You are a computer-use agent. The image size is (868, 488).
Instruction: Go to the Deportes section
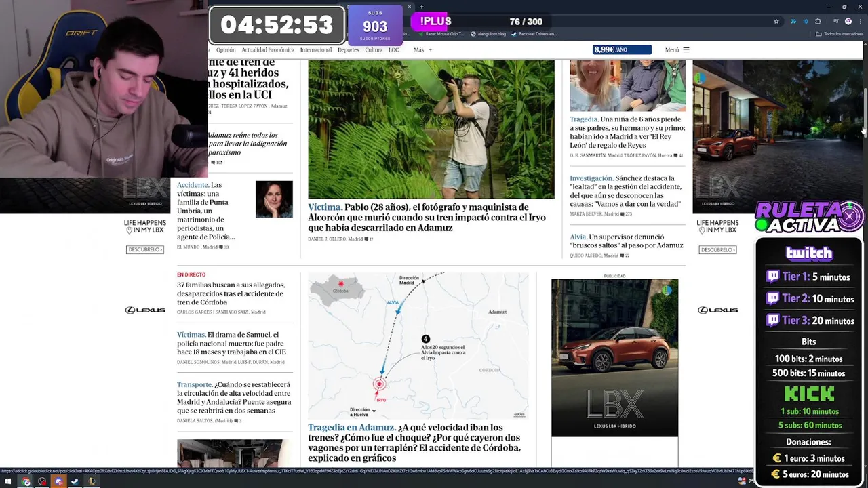349,49
